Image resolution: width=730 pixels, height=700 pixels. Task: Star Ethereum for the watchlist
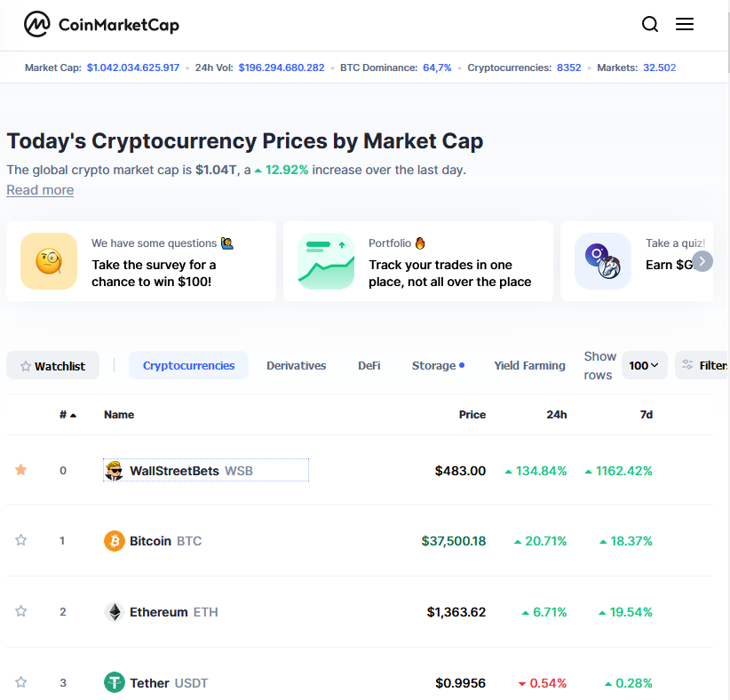coord(21,611)
